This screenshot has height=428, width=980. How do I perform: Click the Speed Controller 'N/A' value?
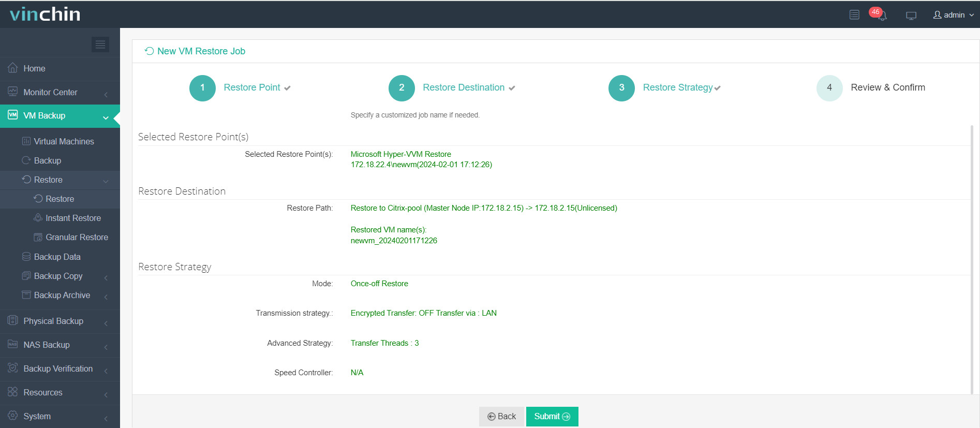coord(357,373)
